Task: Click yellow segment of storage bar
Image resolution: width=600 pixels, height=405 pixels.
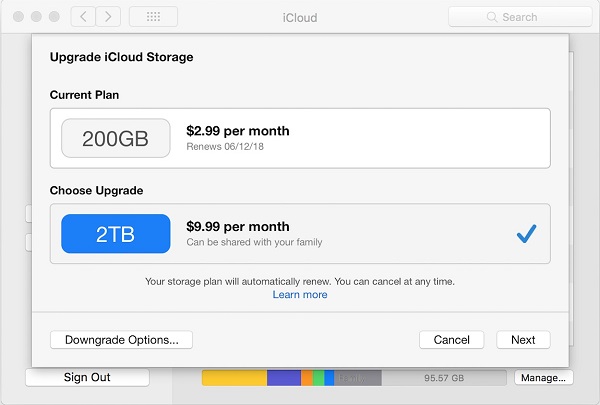Action: coord(234,378)
